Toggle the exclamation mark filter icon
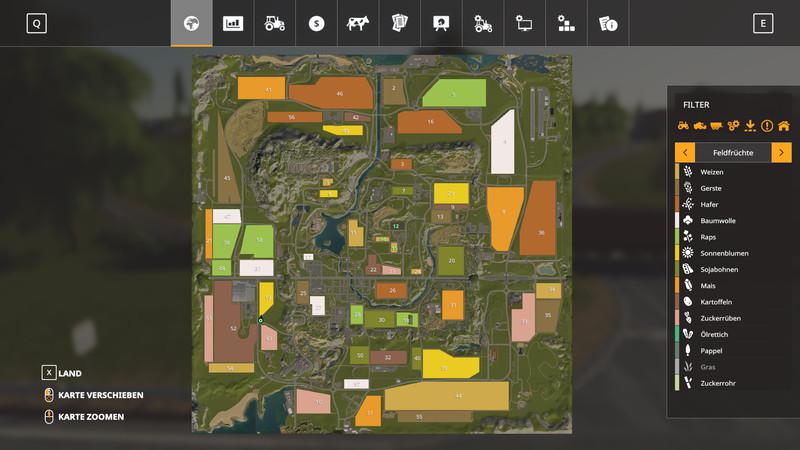Screen dimensions: 800x450 click(x=767, y=126)
